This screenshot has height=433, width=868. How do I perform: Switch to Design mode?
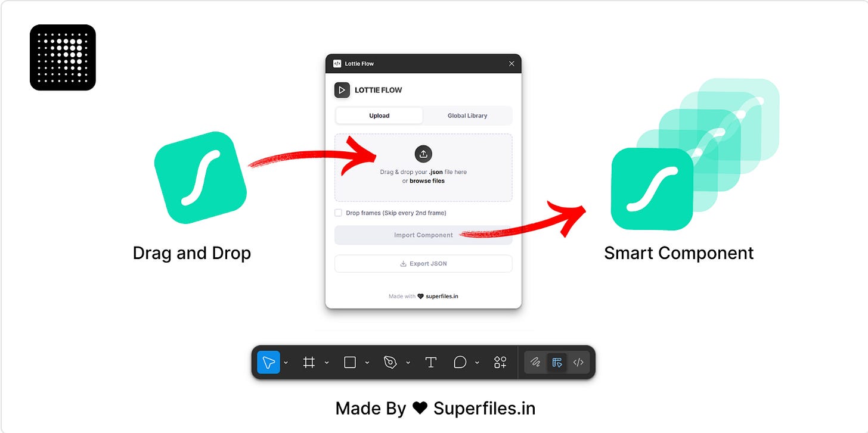click(x=557, y=362)
